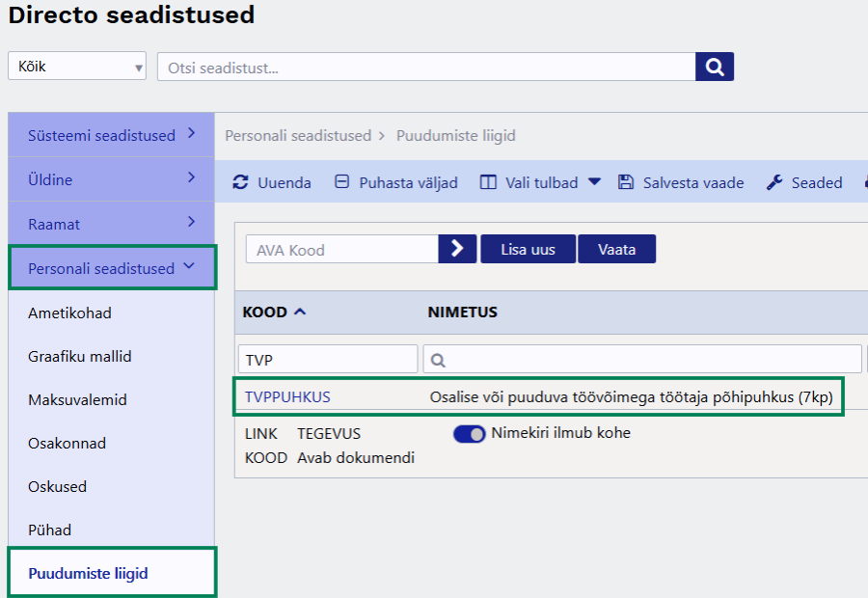Open the Ametikohad menu item

point(69,313)
